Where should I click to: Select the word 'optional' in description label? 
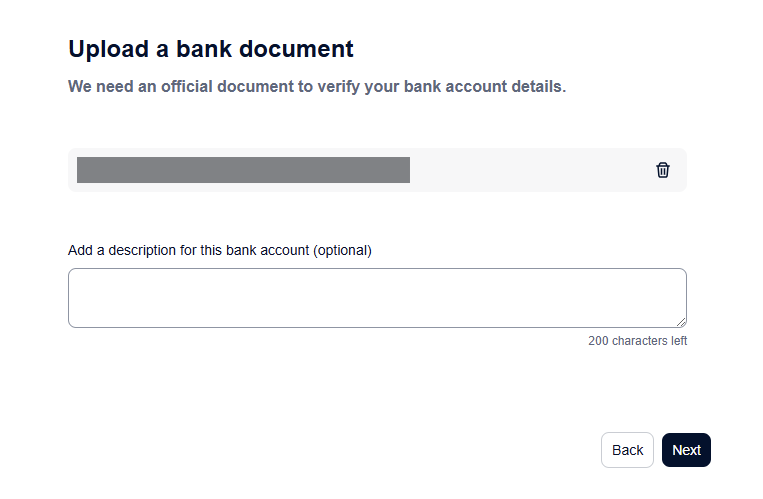pos(343,250)
